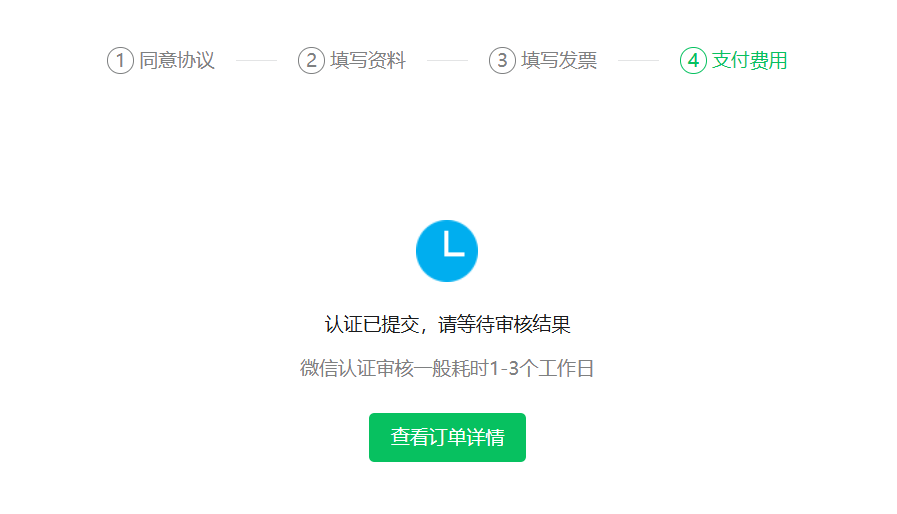Click the step 3 circled number icon
Viewport: 897px width, 514px height.
502,60
